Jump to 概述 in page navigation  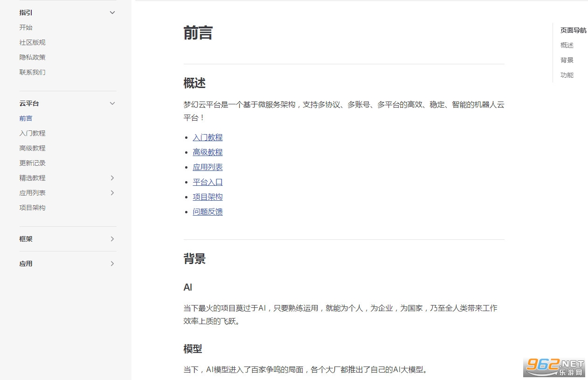567,45
